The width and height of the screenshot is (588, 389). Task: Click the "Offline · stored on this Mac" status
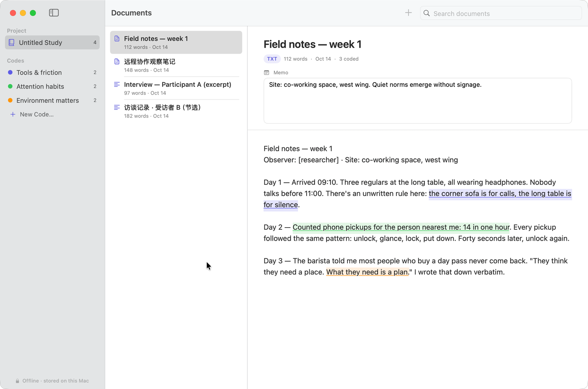click(x=52, y=381)
